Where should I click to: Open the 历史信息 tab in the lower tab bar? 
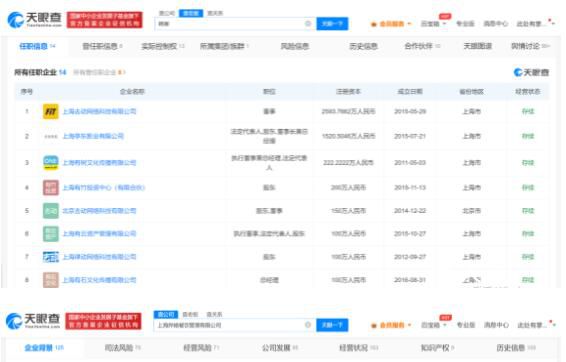[x=516, y=348]
